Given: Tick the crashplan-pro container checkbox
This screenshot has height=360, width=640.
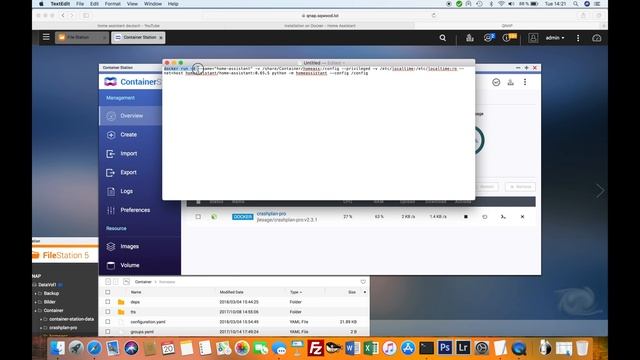Looking at the screenshot, I should (x=198, y=217).
